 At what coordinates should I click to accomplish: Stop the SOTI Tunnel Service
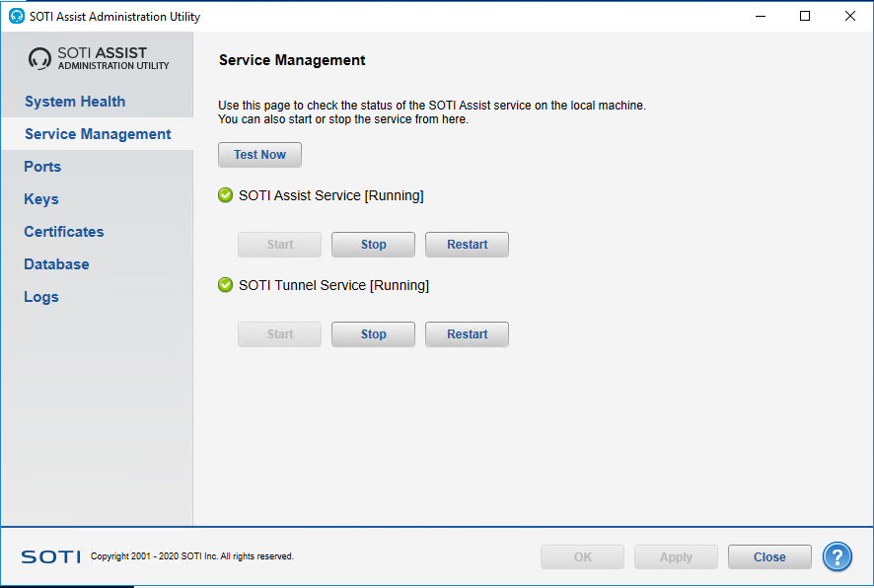point(374,334)
